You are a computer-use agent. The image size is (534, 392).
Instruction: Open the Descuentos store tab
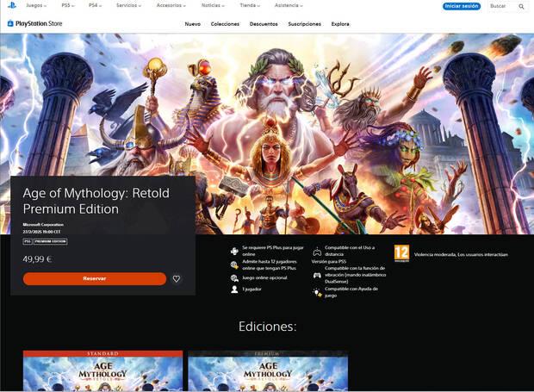click(x=264, y=24)
